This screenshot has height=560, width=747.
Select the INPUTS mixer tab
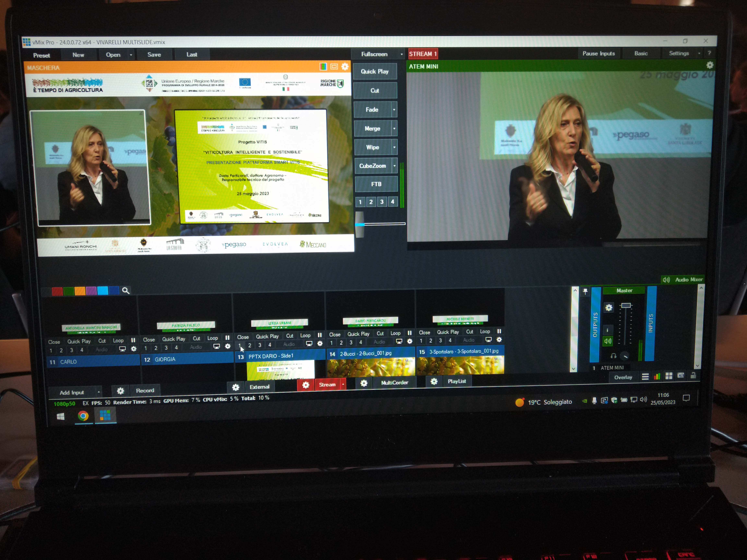point(651,323)
